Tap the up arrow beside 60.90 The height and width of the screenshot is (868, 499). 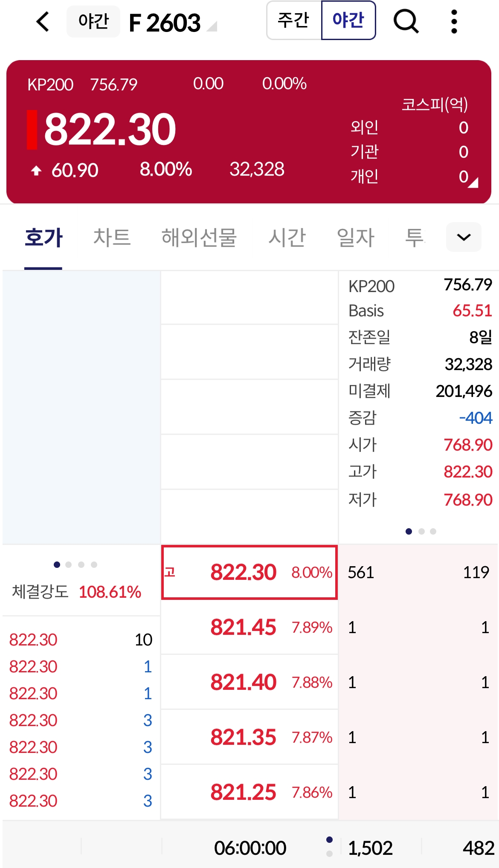[x=36, y=171]
